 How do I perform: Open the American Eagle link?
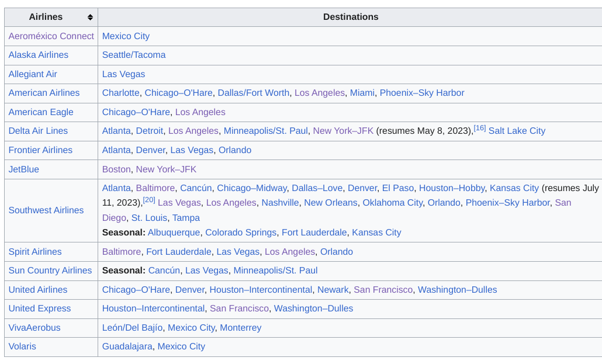(41, 112)
